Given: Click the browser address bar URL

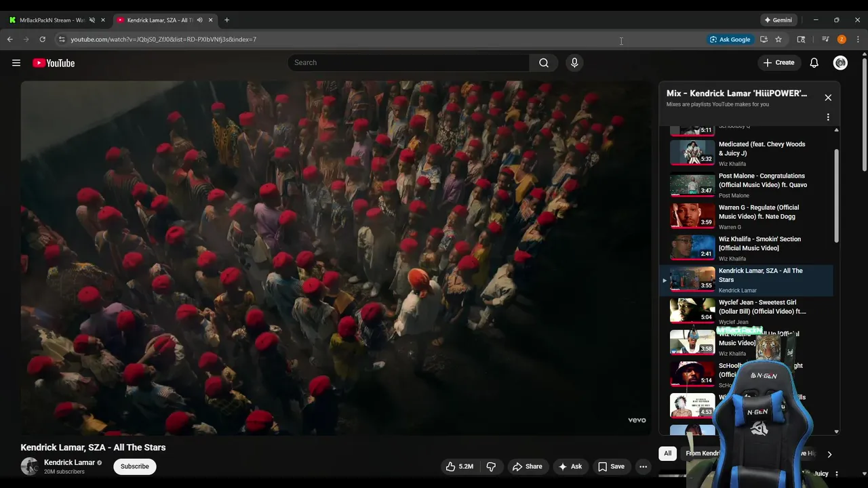Looking at the screenshot, I should (x=163, y=39).
